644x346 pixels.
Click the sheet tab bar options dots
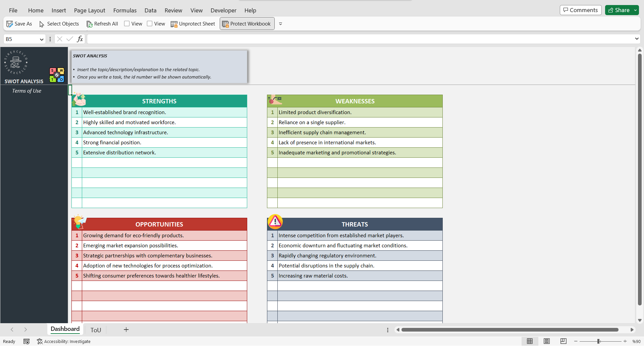pos(388,330)
